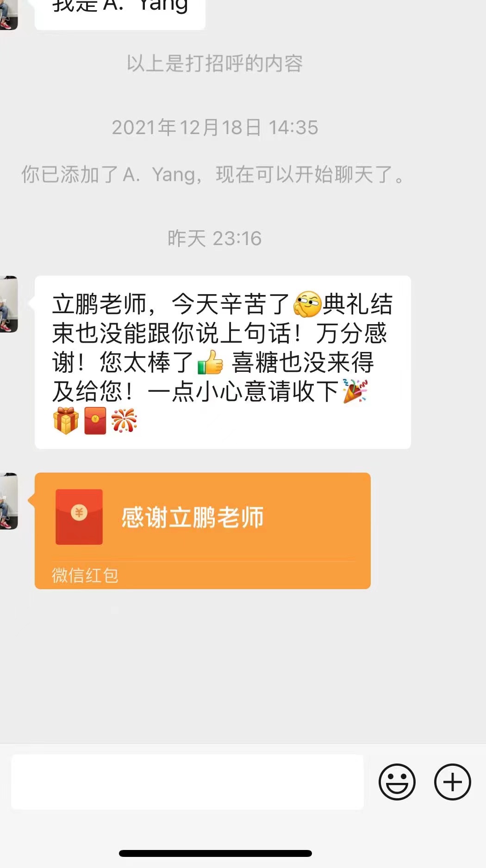Focus the message text input field

tap(187, 782)
